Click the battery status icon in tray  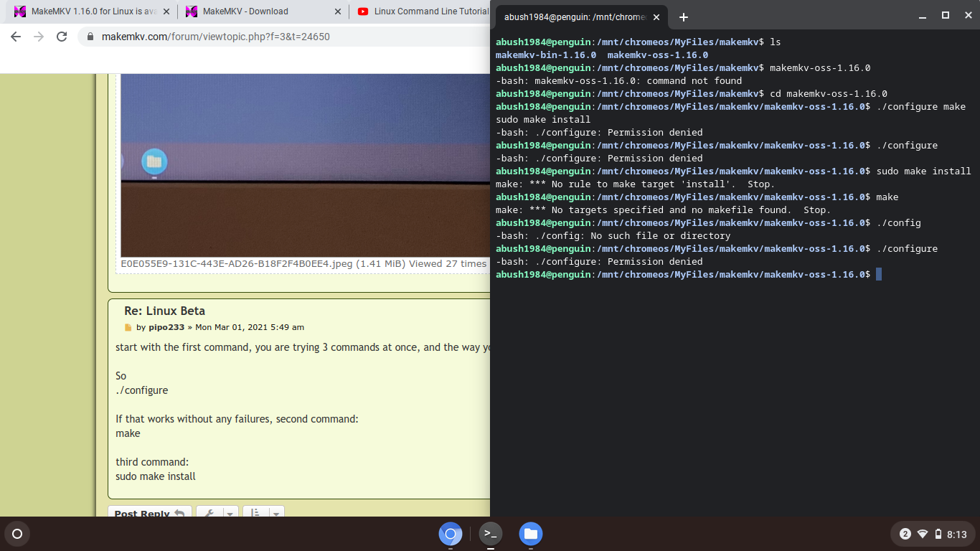click(x=938, y=534)
